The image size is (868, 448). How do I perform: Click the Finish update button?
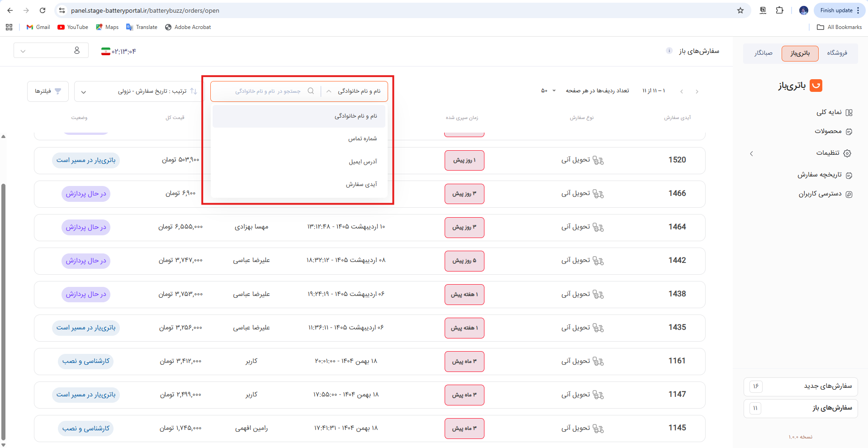pyautogui.click(x=839, y=10)
